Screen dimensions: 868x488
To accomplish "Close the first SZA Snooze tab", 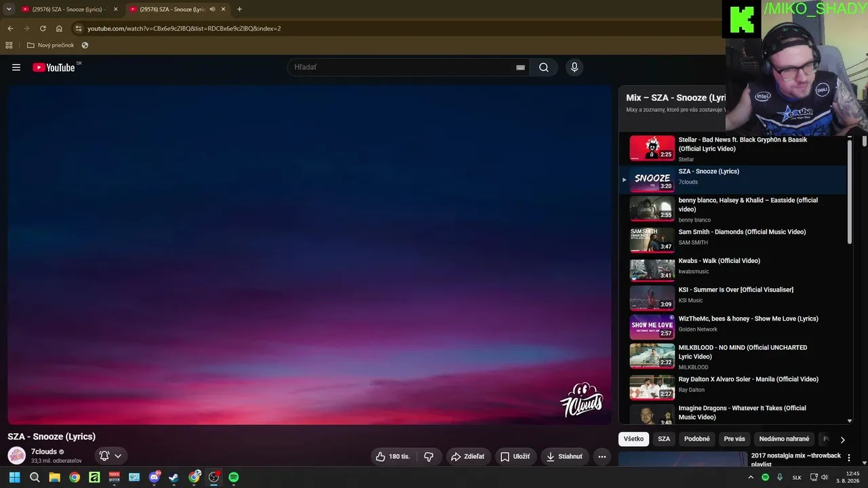I will [116, 9].
